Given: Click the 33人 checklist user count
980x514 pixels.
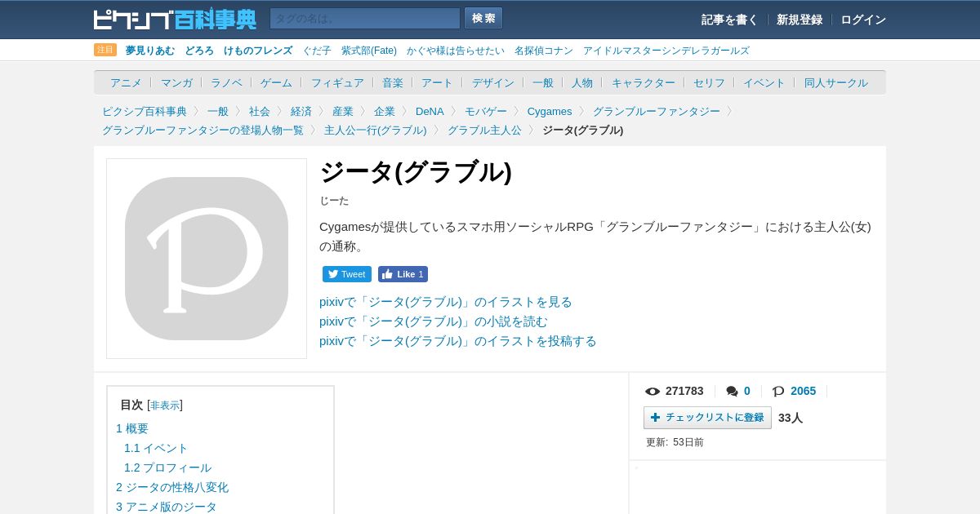Looking at the screenshot, I should (791, 418).
